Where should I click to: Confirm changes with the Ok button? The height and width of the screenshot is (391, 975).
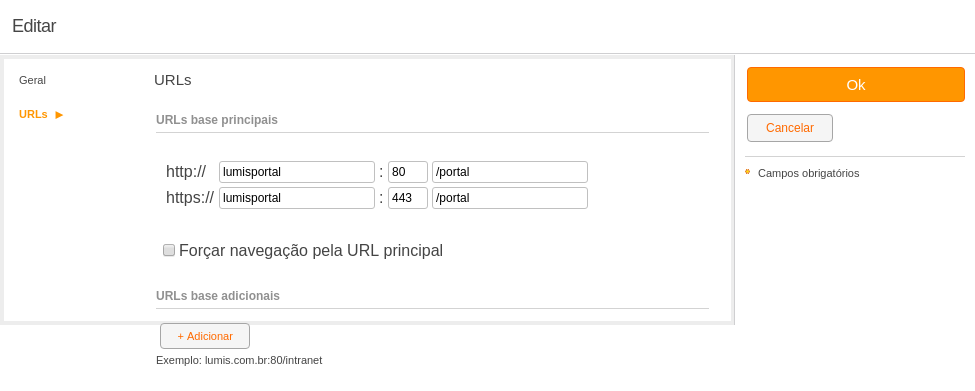(856, 85)
